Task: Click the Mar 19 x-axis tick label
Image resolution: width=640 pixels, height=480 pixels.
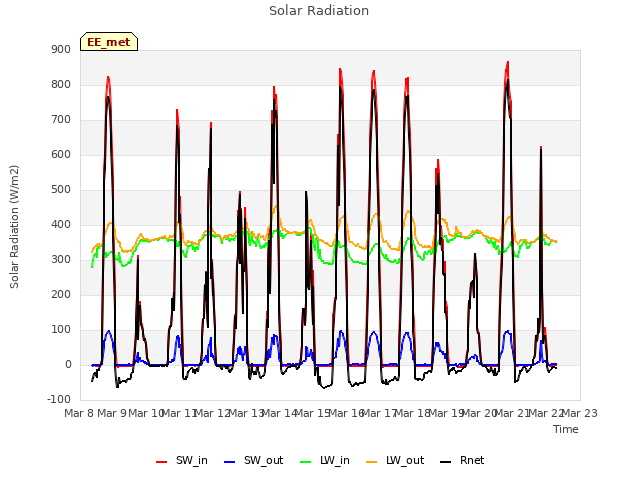Action: (447, 413)
